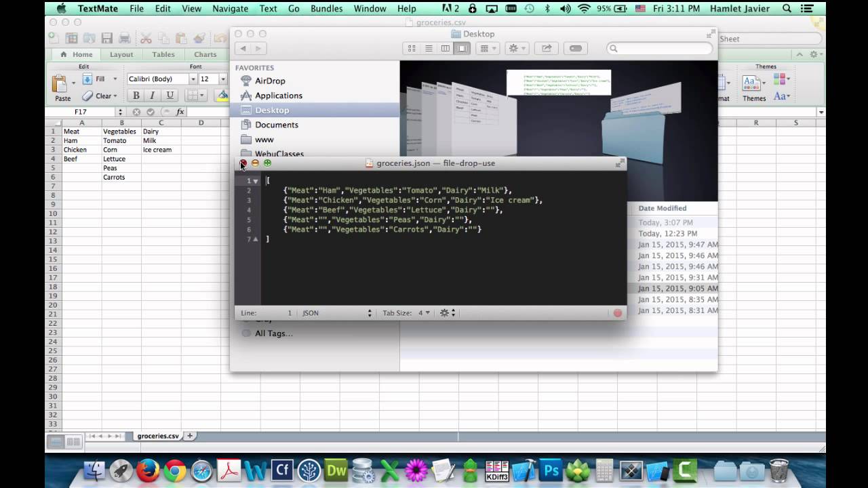
Task: Click the fx formula builder icon
Action: (180, 112)
